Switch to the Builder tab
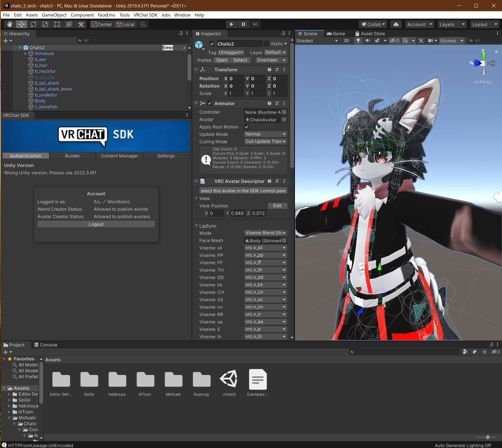The width and height of the screenshot is (502, 448). click(72, 156)
